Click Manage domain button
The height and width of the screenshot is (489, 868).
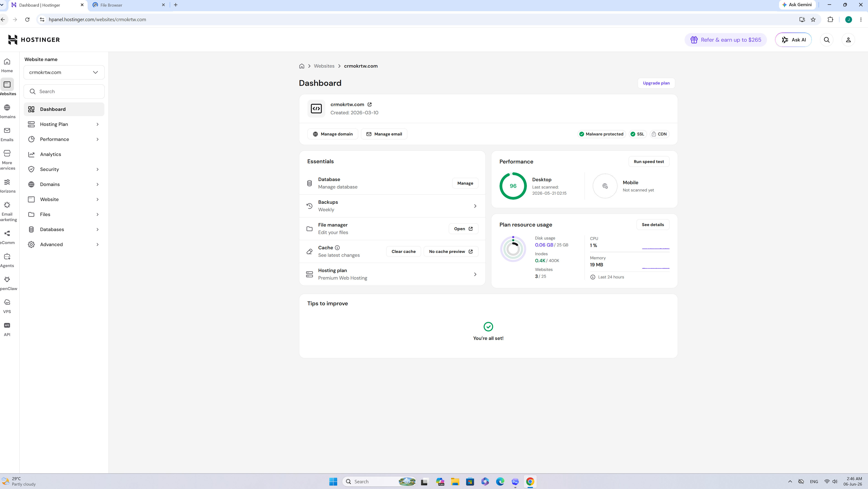point(332,134)
